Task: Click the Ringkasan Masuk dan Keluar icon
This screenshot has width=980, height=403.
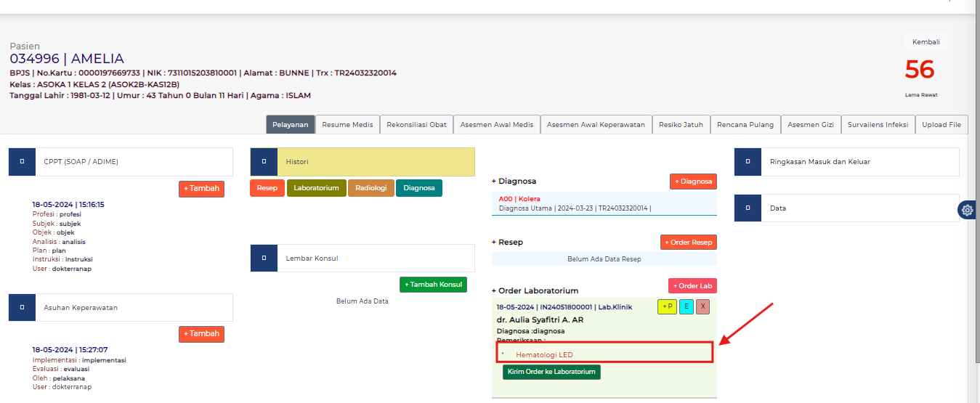Action: [x=748, y=162]
